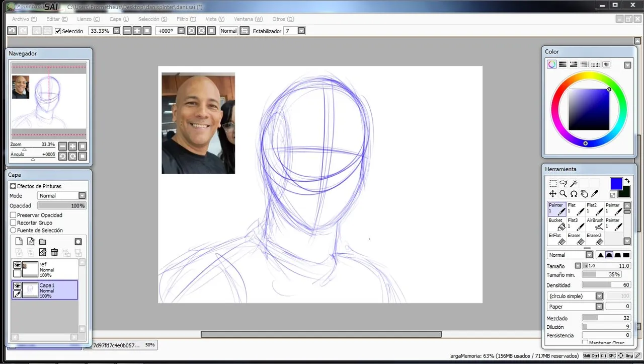Show the RGB sliders in Color panel

(x=563, y=64)
